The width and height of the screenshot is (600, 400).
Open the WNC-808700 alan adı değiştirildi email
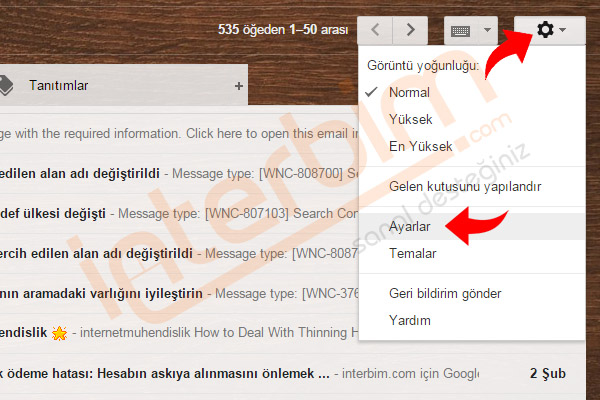click(x=179, y=173)
